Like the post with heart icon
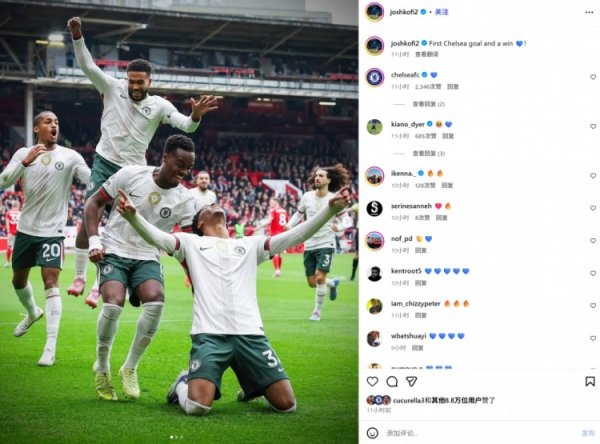The height and width of the screenshot is (444, 600). (372, 381)
